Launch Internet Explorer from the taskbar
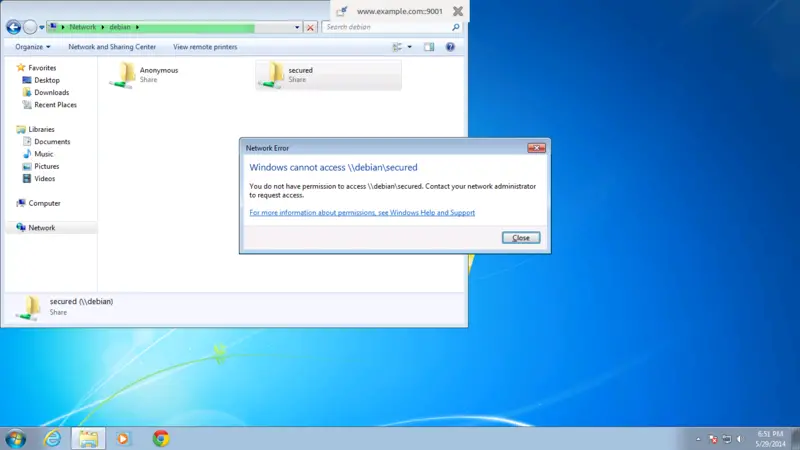Viewport: 800px width, 450px height. point(52,438)
